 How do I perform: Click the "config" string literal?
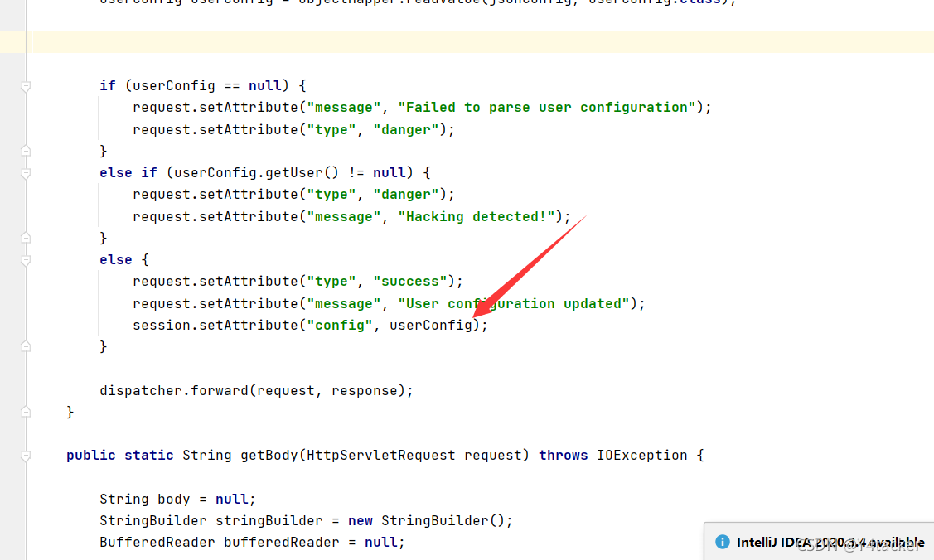340,326
